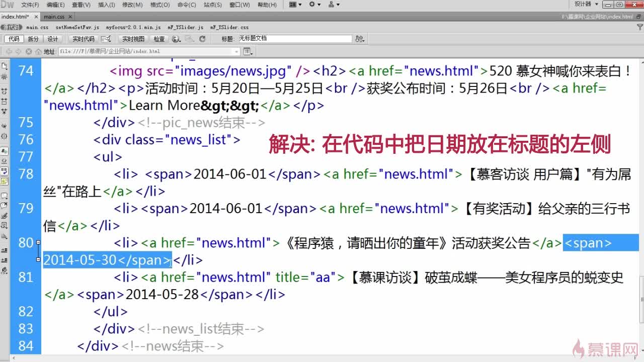Switch to 代码 (Code) view
Viewport: 644px width, 362px height.
pos(14,39)
